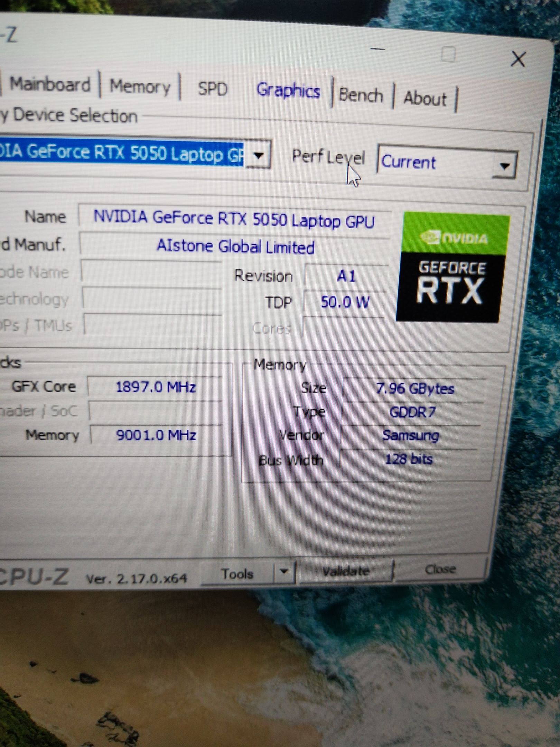Click the Bus Width value 128 bits
560x747 pixels.
(x=409, y=459)
